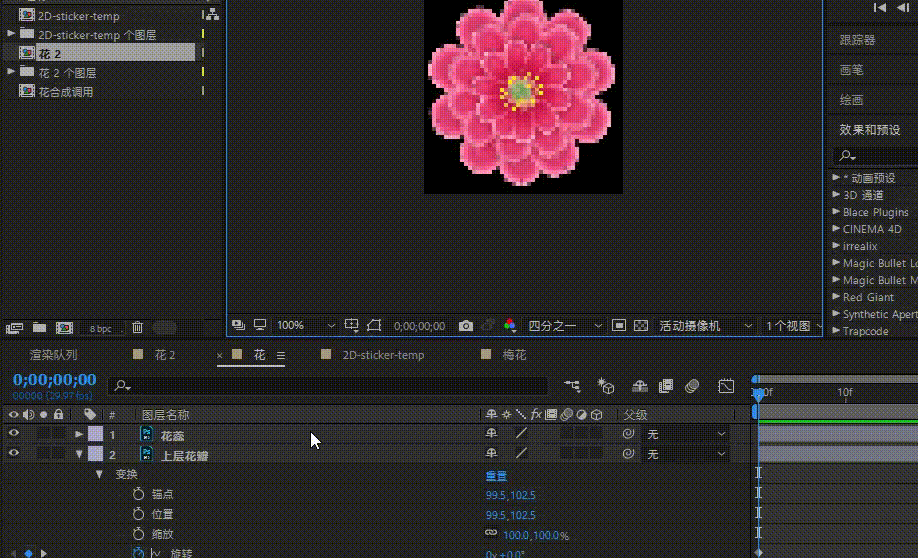
Task: Toggle mask and shape path visibility icon
Action: [x=374, y=325]
